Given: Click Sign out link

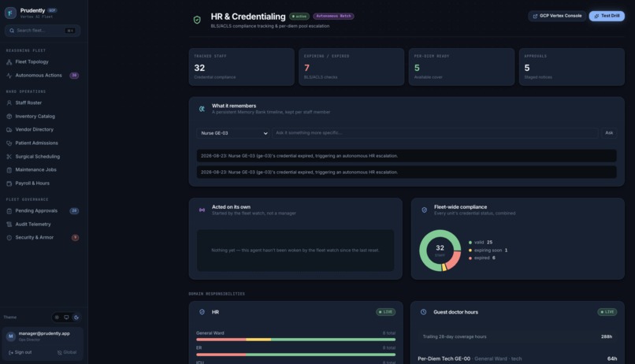Looking at the screenshot, I should [20, 353].
